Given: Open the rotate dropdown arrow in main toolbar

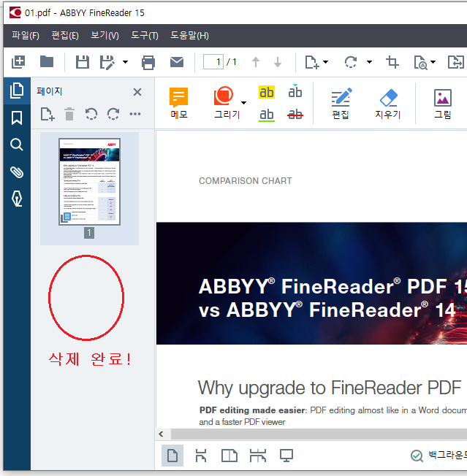Looking at the screenshot, I should click(x=369, y=62).
